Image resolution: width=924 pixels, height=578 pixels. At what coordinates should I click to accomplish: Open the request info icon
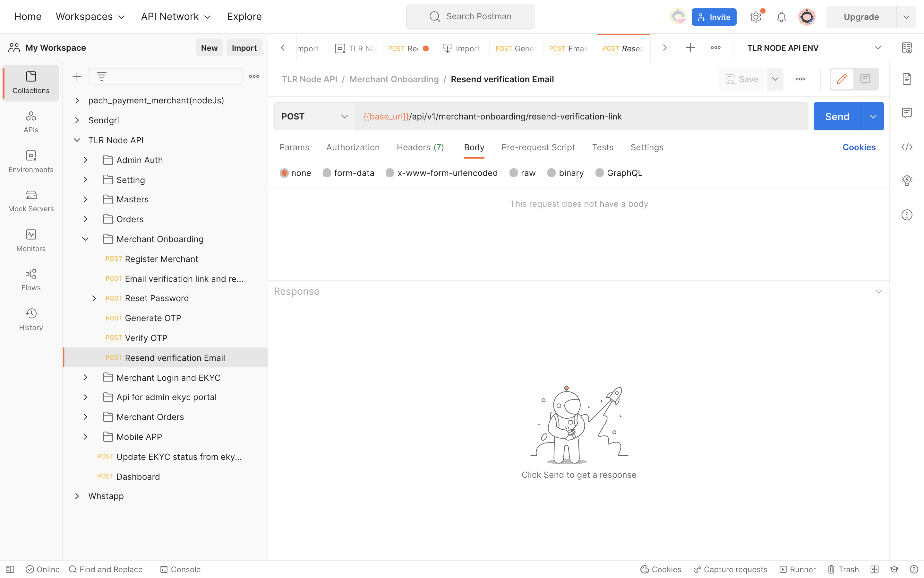pyautogui.click(x=907, y=215)
